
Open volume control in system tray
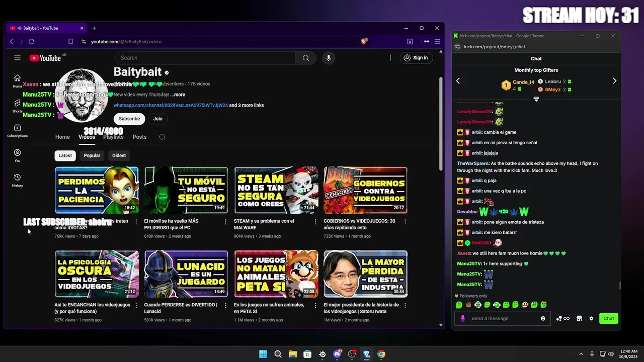pos(611,354)
